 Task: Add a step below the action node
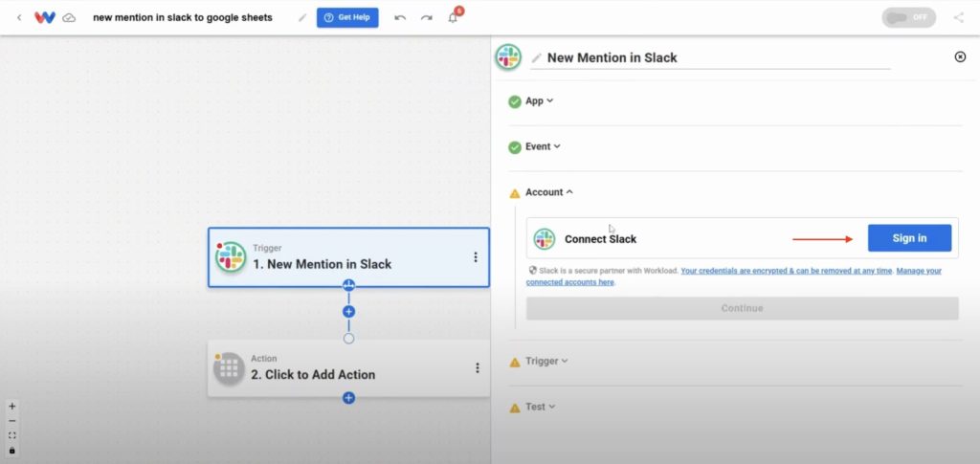[x=348, y=398]
